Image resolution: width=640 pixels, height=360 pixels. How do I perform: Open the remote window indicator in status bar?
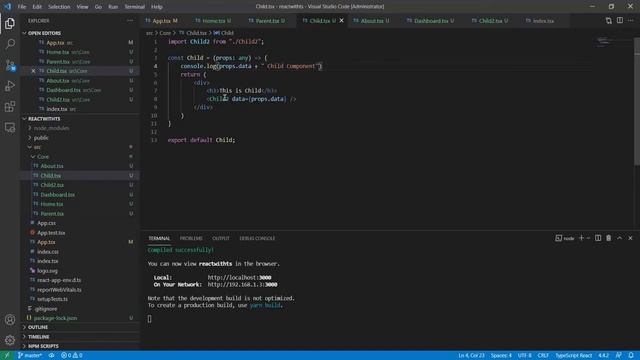7,355
